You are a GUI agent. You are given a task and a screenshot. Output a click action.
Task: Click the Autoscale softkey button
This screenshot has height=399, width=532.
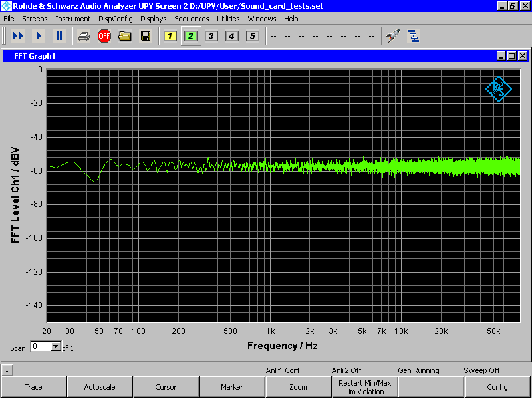tap(100, 387)
